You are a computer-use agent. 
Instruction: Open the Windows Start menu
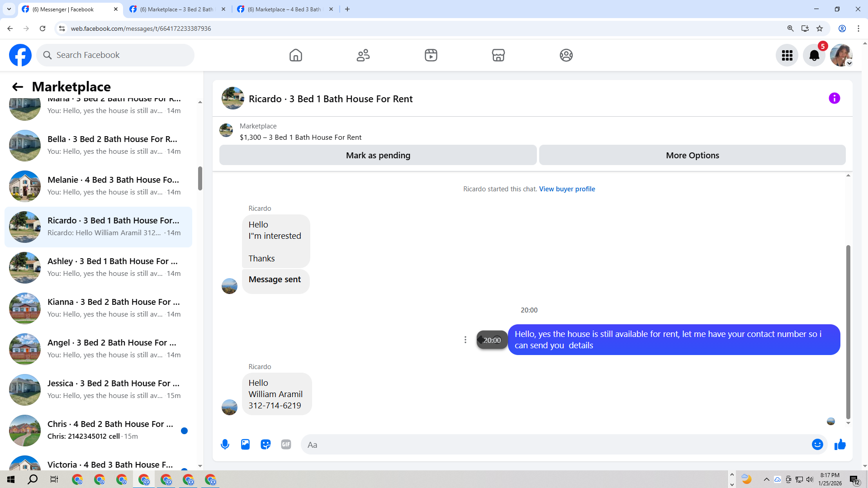coord(11,479)
